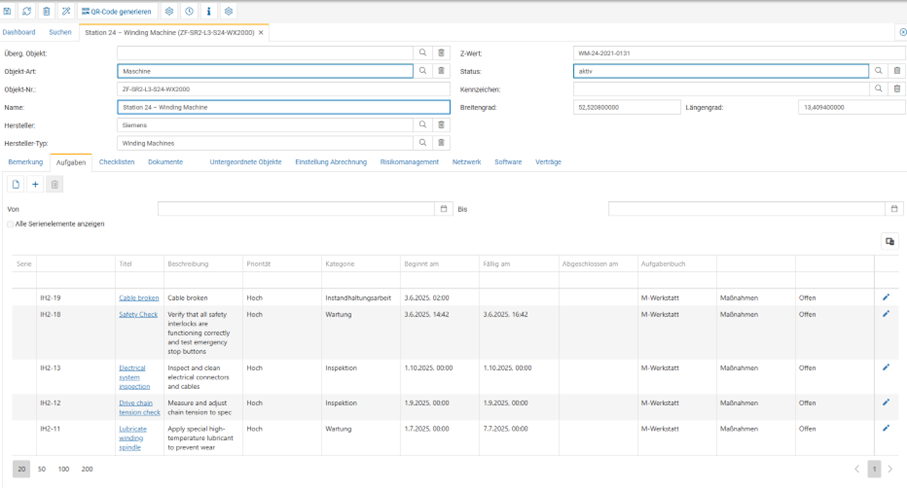
Task: Click into the Name input field
Action: [x=283, y=107]
